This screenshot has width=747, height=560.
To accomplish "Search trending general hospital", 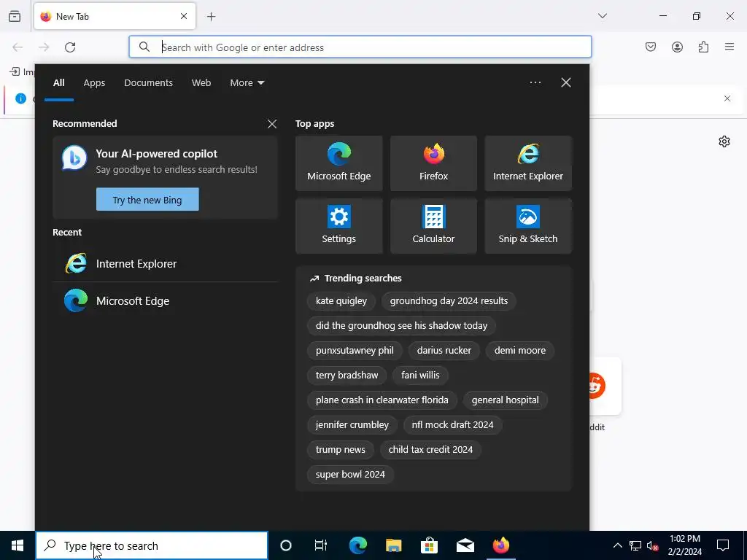I will [x=505, y=400].
